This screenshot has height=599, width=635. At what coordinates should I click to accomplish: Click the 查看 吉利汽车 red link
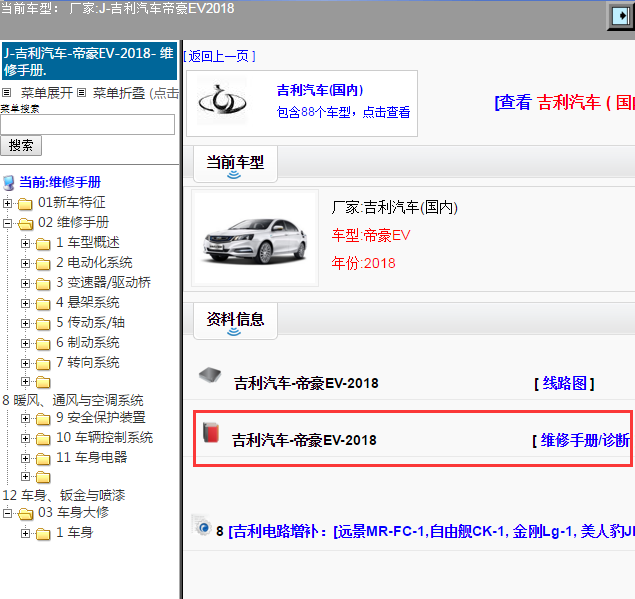tap(564, 102)
